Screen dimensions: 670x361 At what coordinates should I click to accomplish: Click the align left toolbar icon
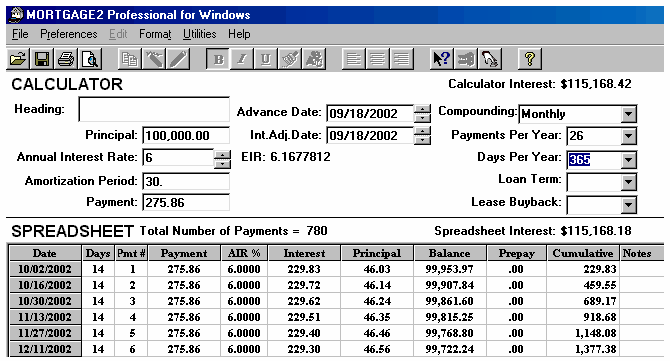point(353,59)
